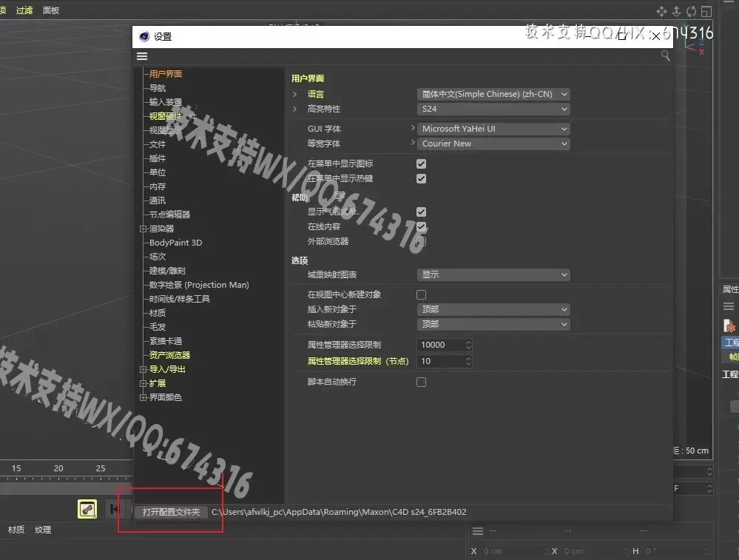The image size is (739, 560).
Task: Open the settings dialog hamburger menu
Action: (142, 55)
